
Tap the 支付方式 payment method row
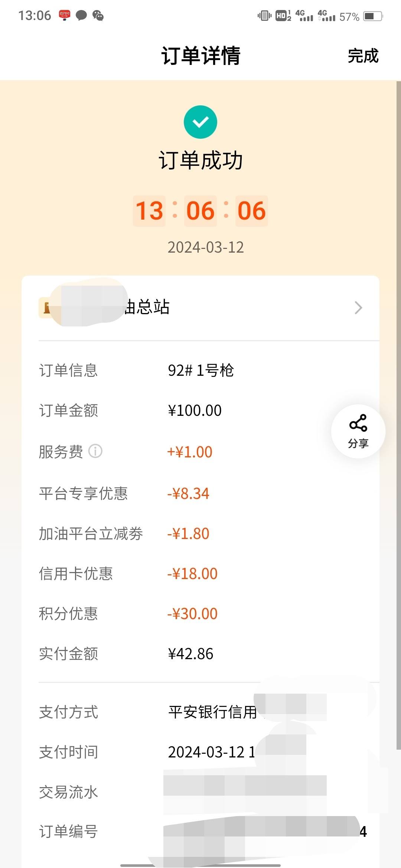(x=200, y=712)
